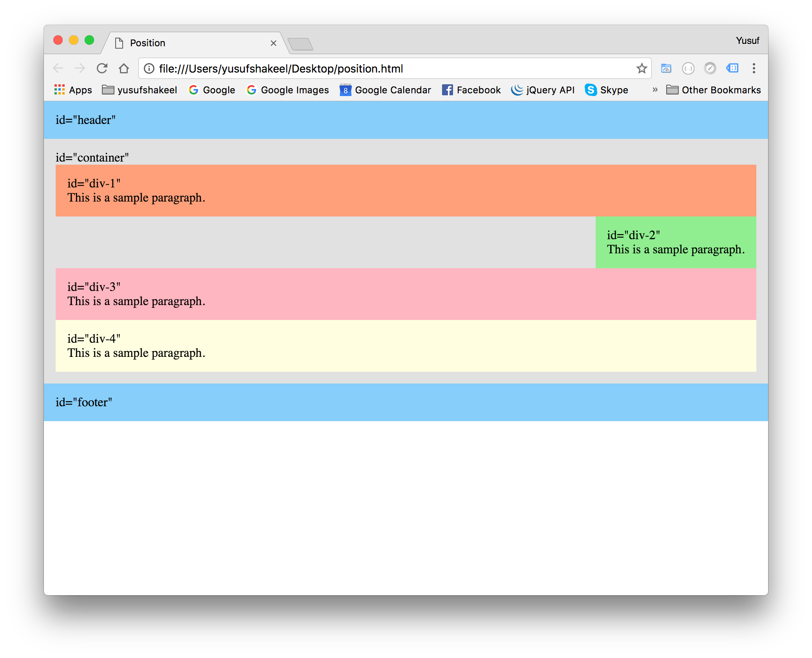812x658 pixels.
Task: Click the address bar URL field
Action: tap(392, 69)
